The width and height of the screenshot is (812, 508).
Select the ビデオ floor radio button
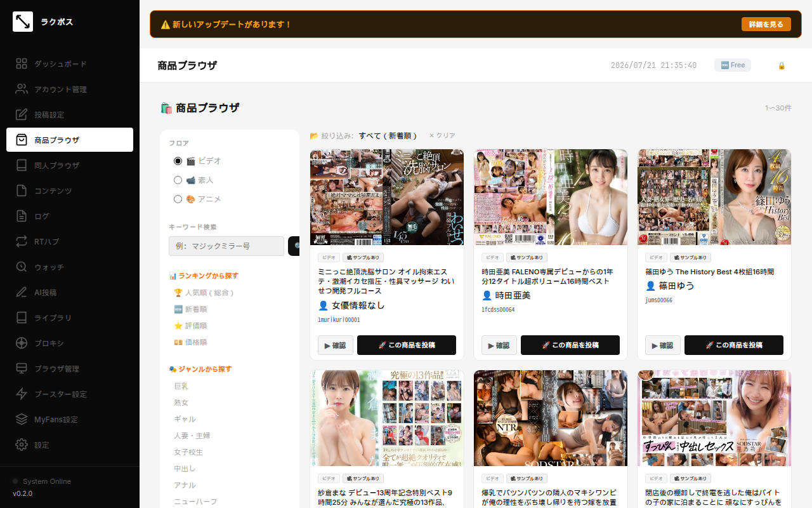(x=178, y=161)
